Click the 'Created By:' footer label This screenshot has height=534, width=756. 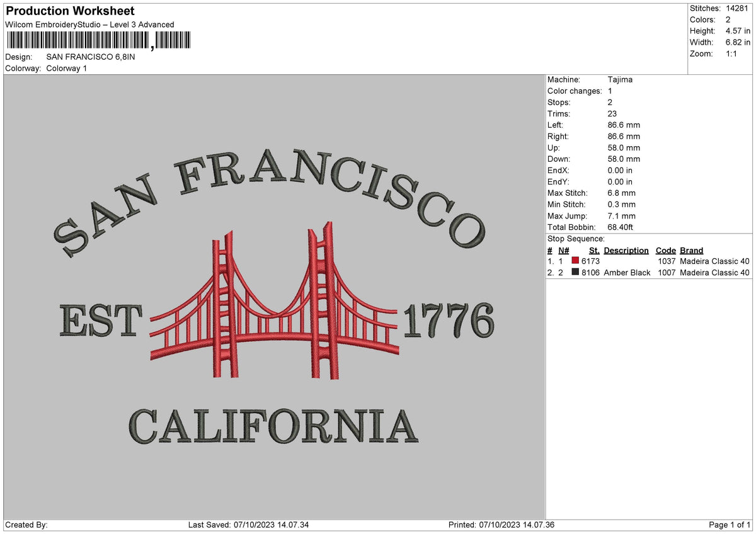[x=26, y=525]
